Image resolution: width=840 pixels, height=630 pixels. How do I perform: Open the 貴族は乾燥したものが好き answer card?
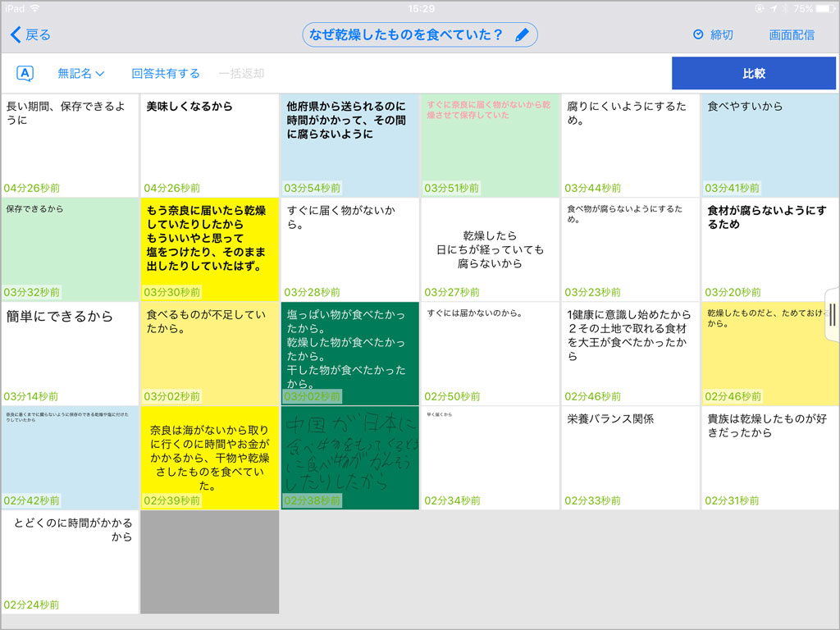pos(769,458)
